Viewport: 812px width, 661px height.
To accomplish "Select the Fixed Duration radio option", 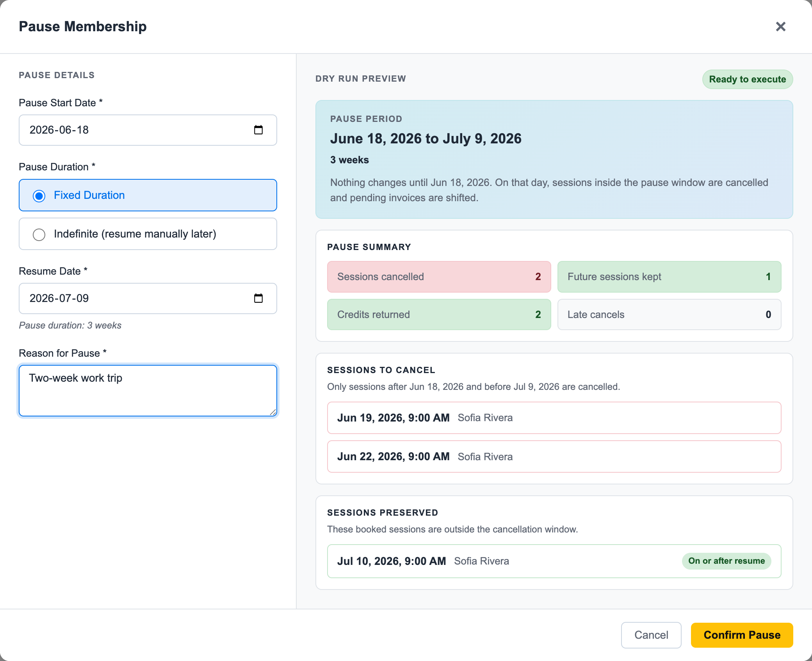I will 148,195.
